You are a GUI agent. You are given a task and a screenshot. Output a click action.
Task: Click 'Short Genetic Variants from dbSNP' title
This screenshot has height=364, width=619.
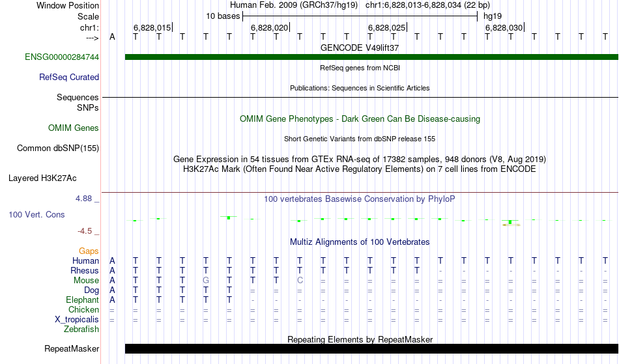(x=360, y=139)
